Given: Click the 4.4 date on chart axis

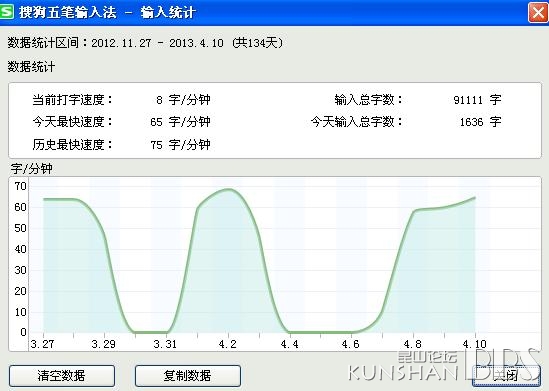Looking at the screenshot, I should [x=290, y=344].
